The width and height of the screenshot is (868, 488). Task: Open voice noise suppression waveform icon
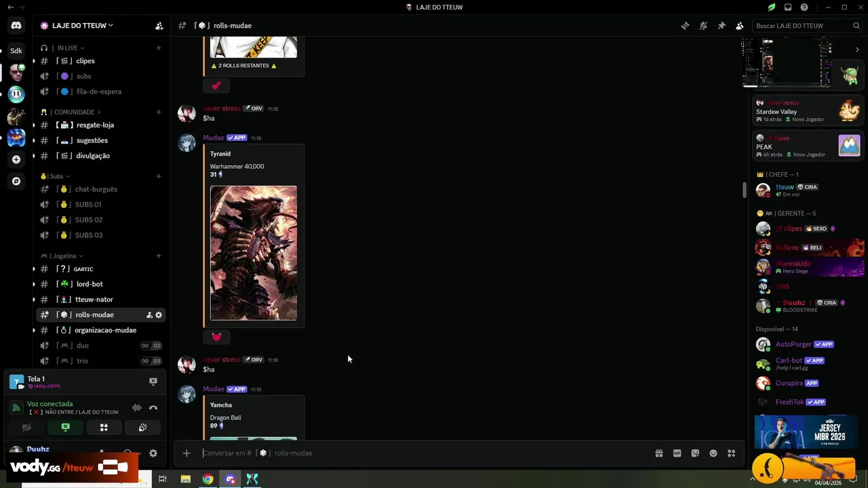pyautogui.click(x=137, y=407)
